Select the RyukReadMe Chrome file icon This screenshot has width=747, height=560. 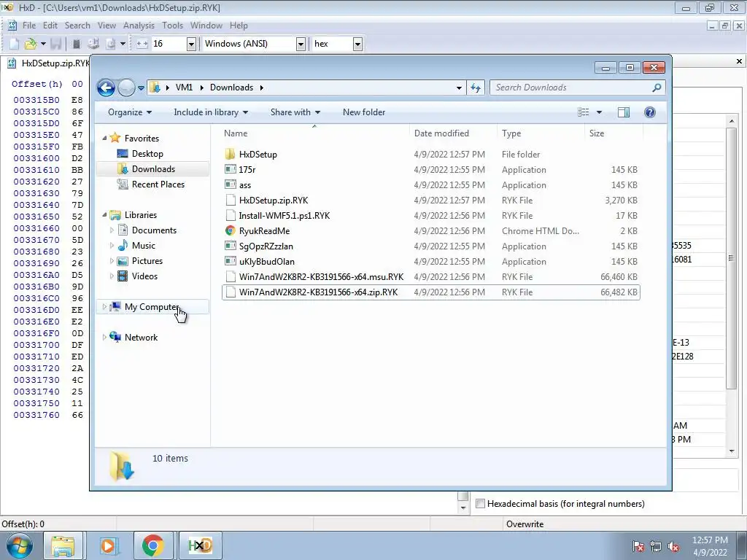(x=230, y=231)
